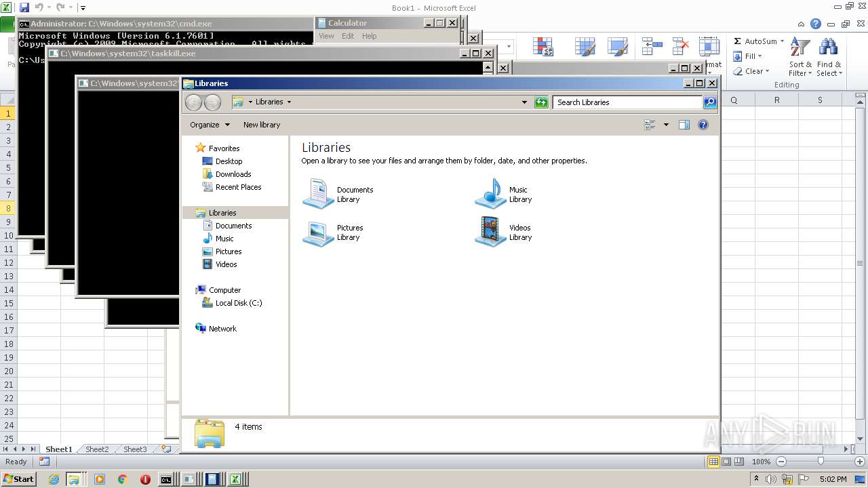Select Excel row 8 header

[x=8, y=208]
